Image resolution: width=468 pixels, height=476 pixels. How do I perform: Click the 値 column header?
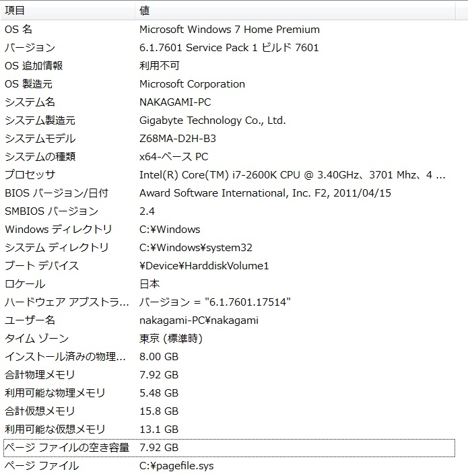[x=295, y=11]
